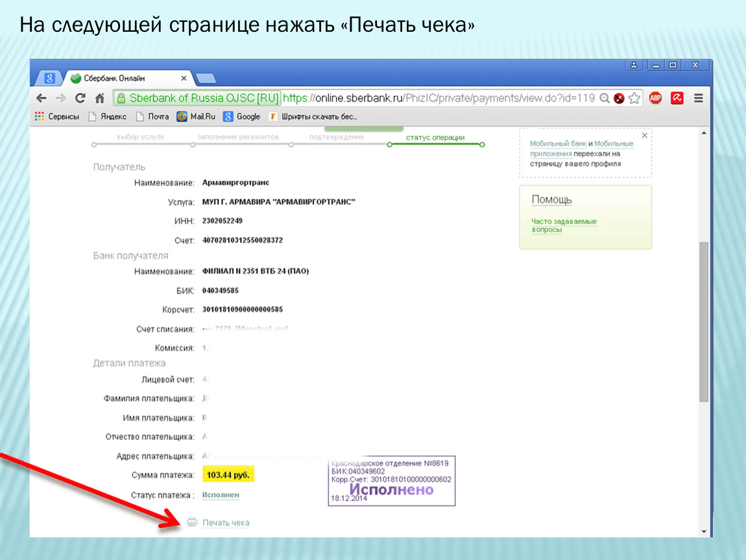Open the Мобильный банк link
This screenshot has width=746, height=560.
(x=558, y=144)
